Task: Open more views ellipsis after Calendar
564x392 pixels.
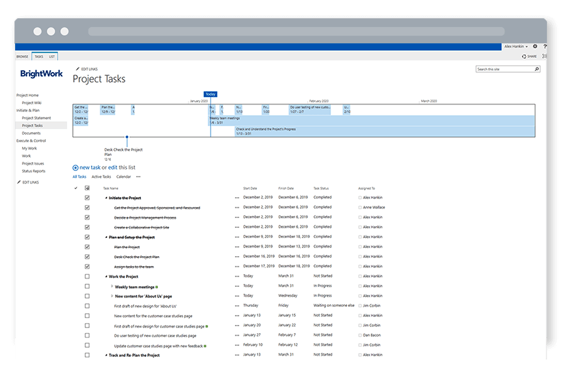Action: tap(138, 177)
